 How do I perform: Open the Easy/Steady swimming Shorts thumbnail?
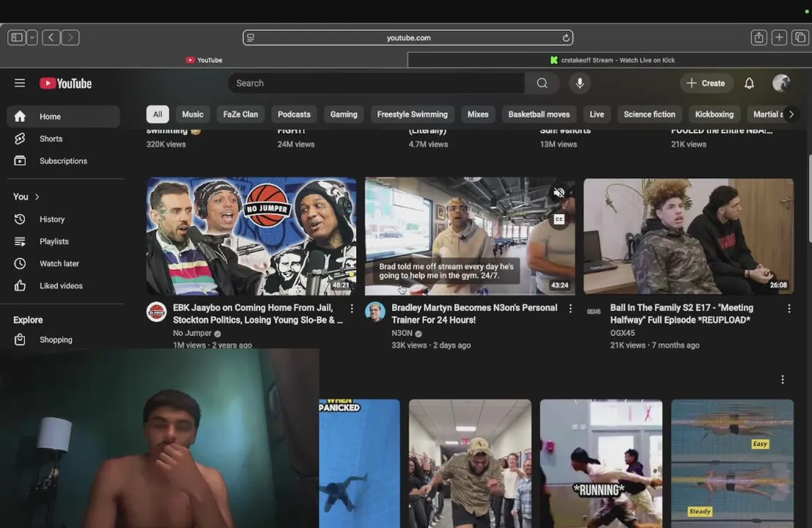(732, 463)
